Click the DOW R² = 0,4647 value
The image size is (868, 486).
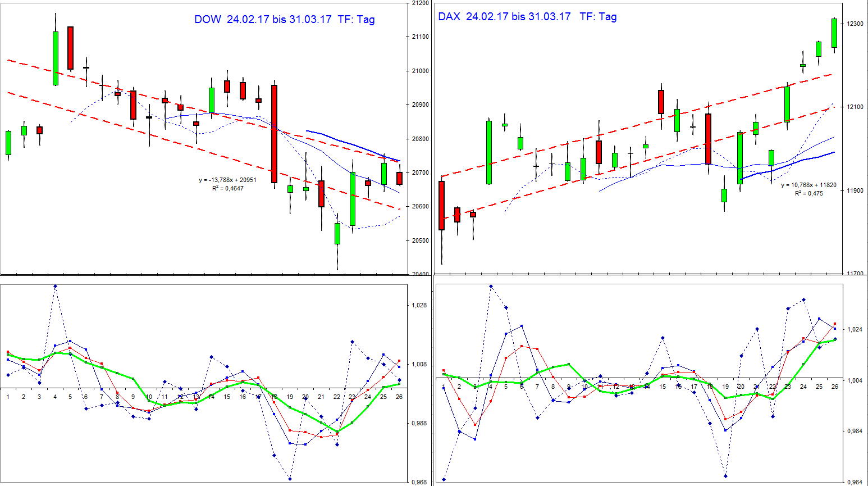[x=228, y=188]
